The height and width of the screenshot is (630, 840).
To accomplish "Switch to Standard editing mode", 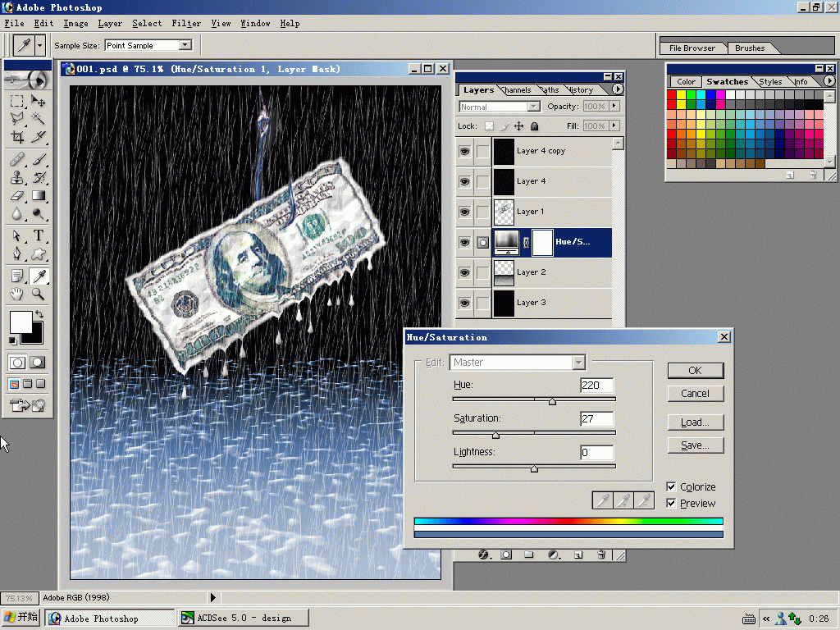I will tap(17, 363).
